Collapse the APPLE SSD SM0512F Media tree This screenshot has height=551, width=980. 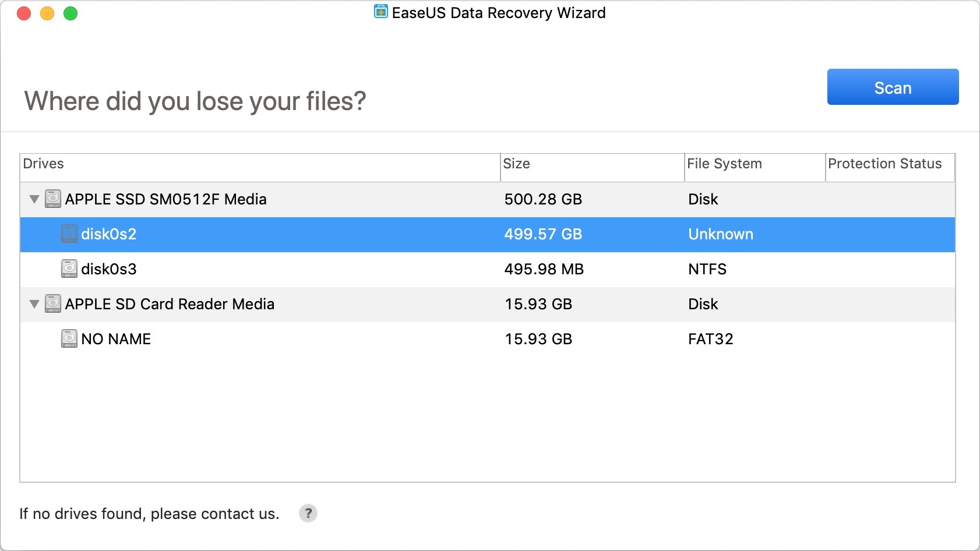pos(34,199)
